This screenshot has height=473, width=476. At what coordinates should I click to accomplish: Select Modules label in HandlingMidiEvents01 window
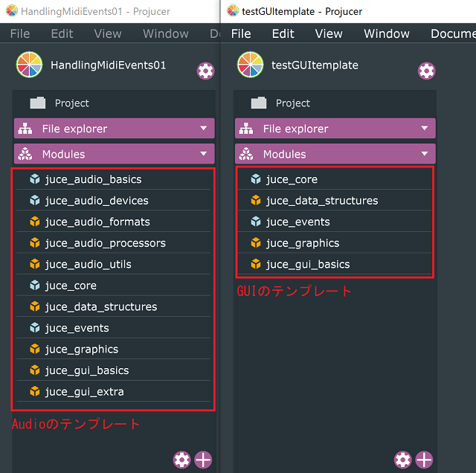click(x=63, y=154)
